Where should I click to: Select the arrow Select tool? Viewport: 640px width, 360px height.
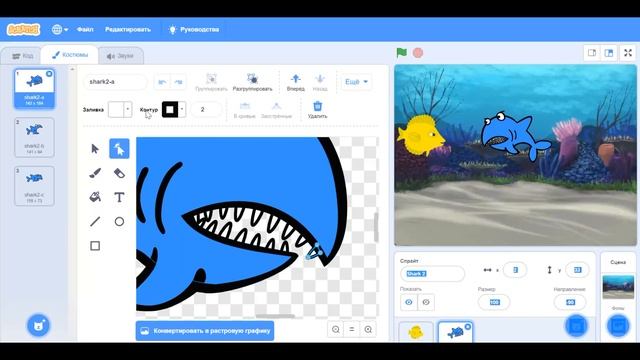click(95, 149)
